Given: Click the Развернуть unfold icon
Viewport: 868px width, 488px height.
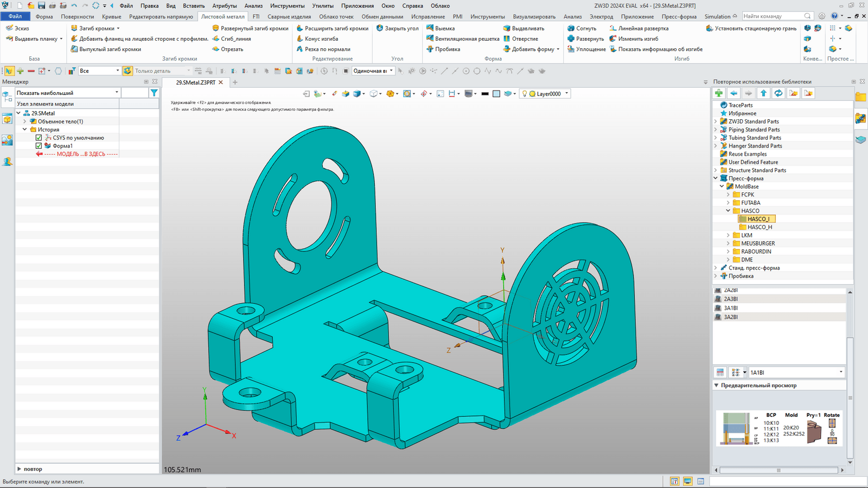Looking at the screenshot, I should pos(571,39).
